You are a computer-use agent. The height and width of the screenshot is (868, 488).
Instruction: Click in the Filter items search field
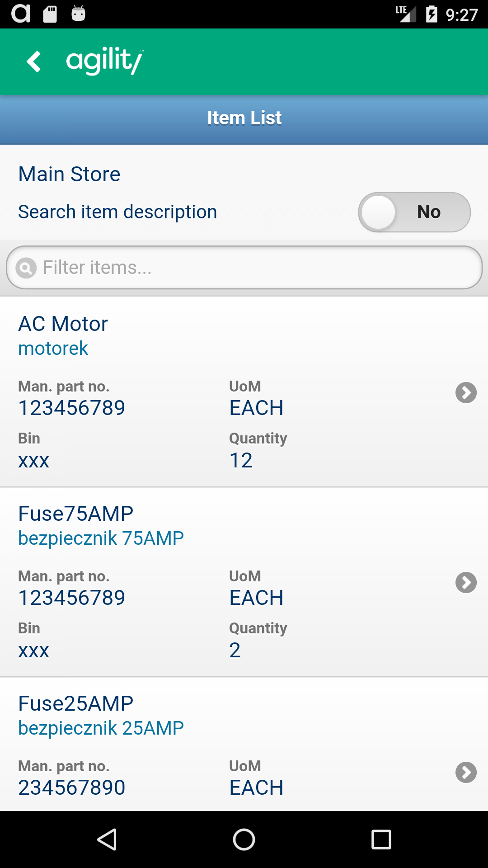coord(253,268)
